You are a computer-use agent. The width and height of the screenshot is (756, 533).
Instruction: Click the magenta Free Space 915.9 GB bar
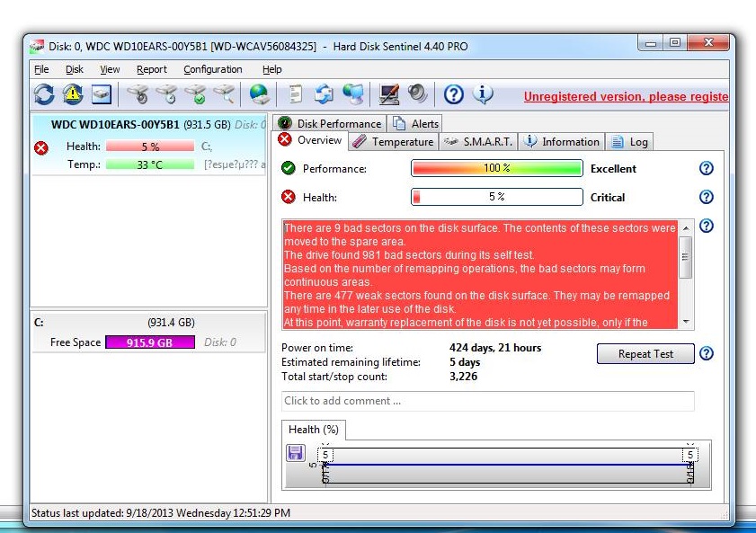pos(150,342)
